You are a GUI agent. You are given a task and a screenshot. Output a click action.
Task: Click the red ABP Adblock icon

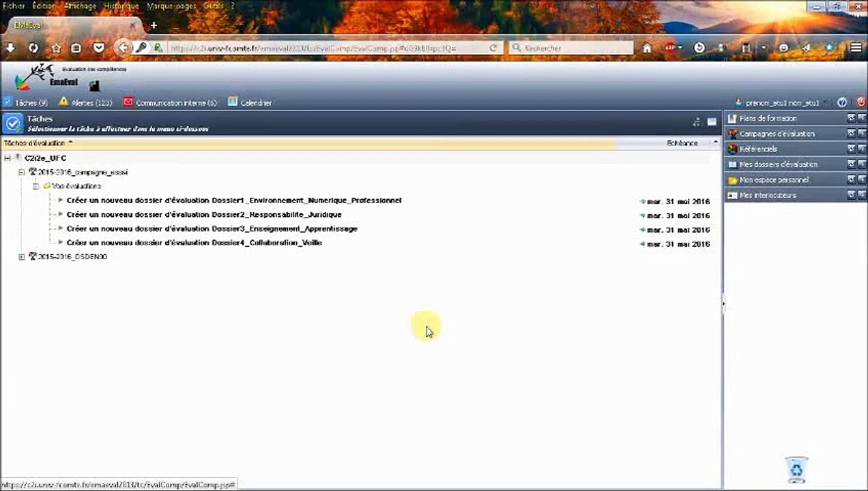671,48
